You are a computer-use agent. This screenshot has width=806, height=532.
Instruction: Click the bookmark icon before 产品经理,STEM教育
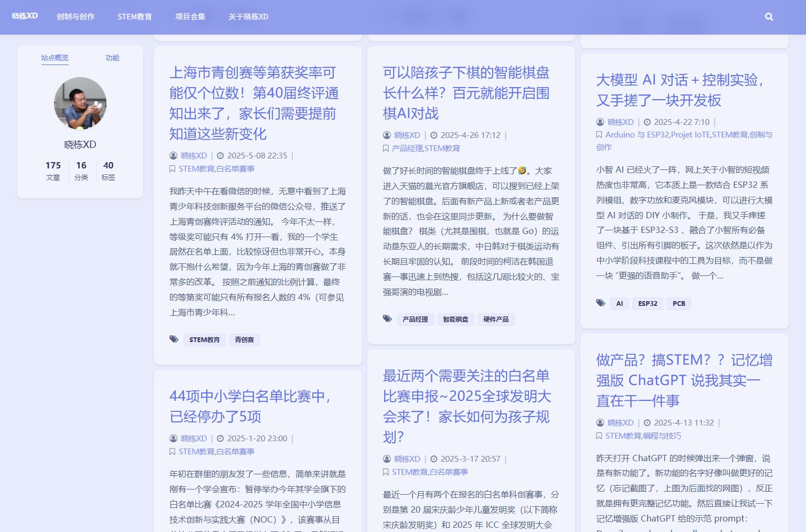tap(387, 148)
